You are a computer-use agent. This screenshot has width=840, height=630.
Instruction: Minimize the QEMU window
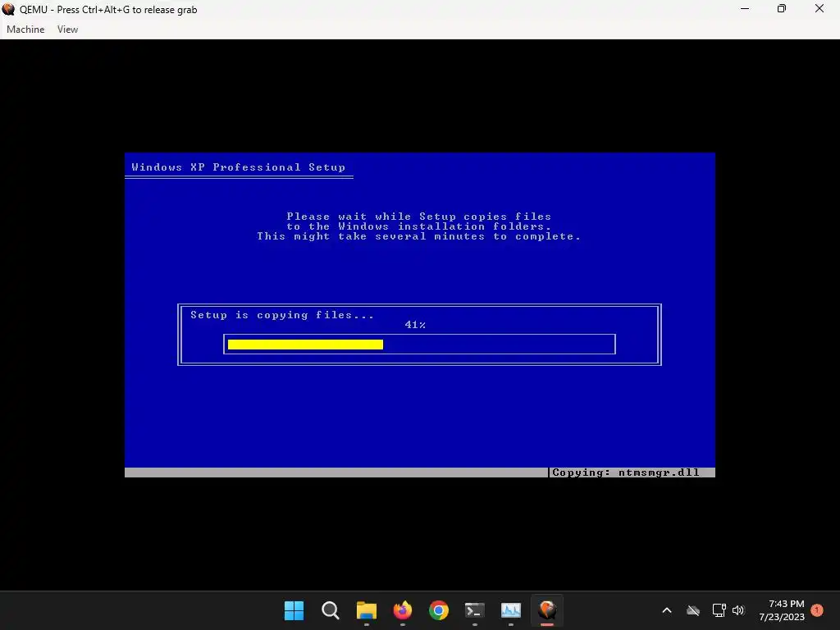745,9
